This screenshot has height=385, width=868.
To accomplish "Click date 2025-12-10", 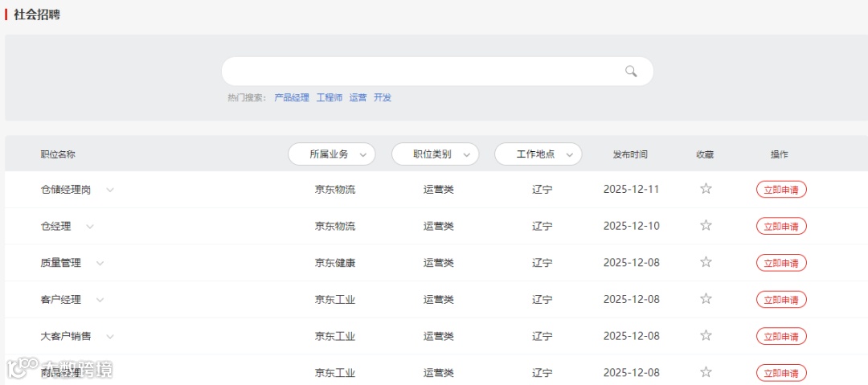I will (x=632, y=226).
